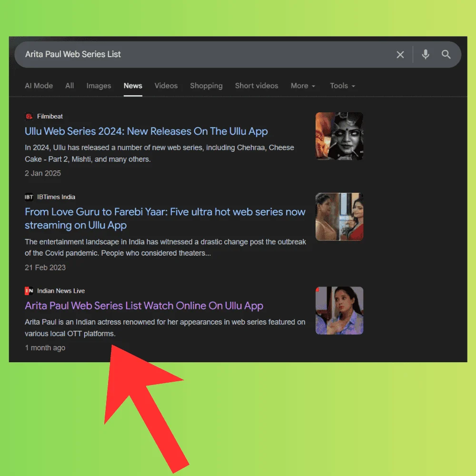476x476 pixels.
Task: Open the Images tab
Action: [x=99, y=86]
